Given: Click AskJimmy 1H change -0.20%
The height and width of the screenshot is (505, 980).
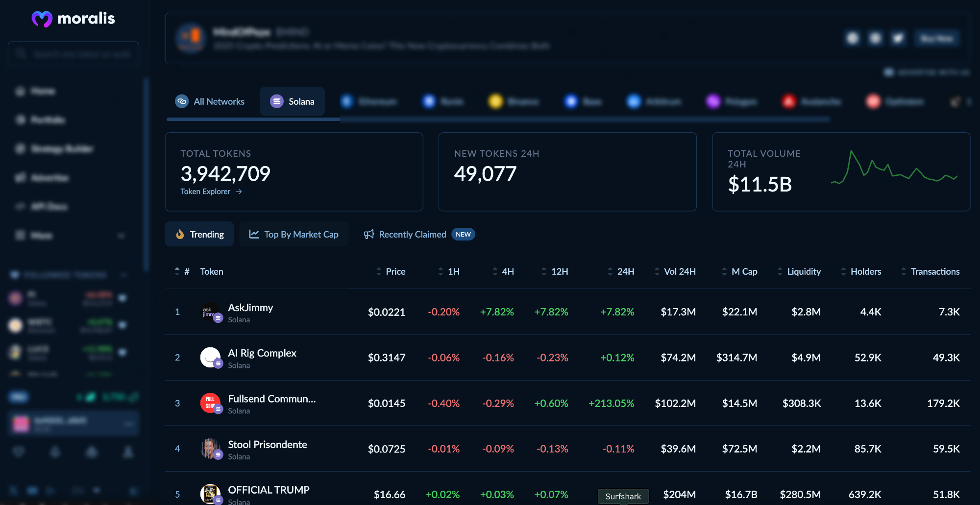Looking at the screenshot, I should (444, 312).
